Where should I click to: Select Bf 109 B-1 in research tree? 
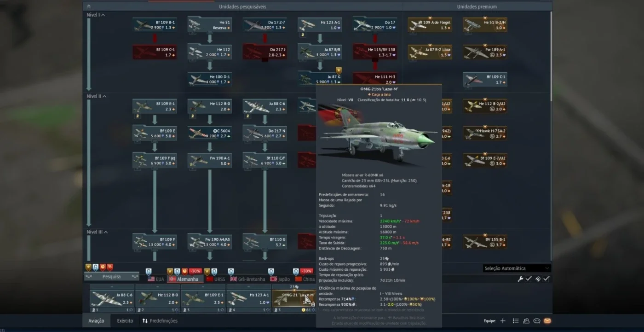[155, 25]
